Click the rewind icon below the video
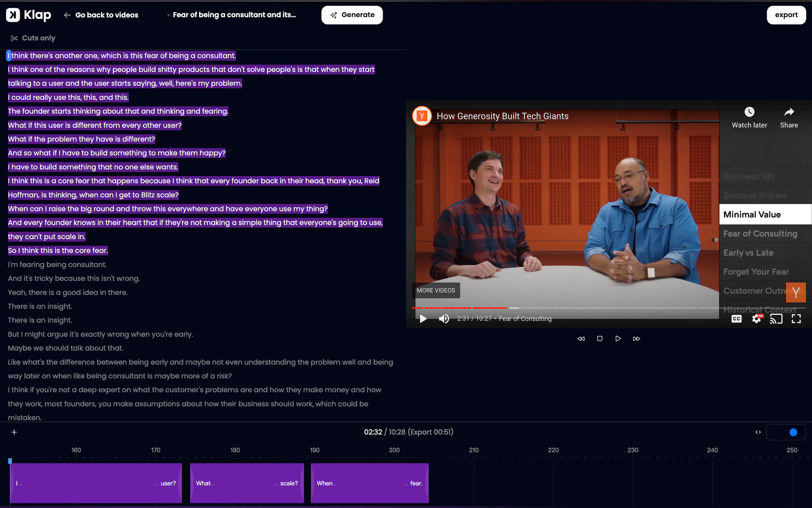The height and width of the screenshot is (508, 812). [581, 339]
